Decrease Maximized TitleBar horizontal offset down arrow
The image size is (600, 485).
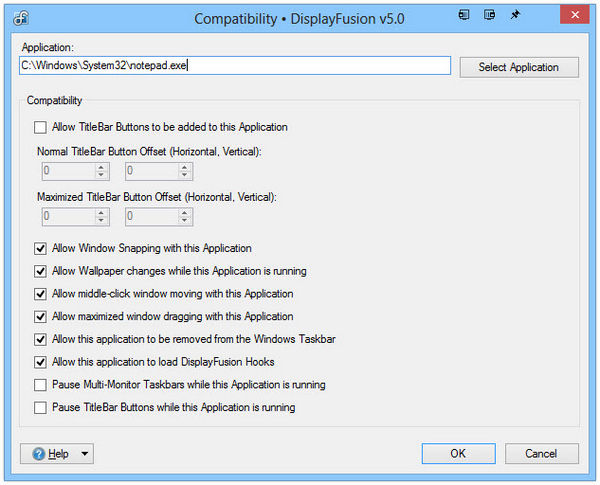pos(101,220)
